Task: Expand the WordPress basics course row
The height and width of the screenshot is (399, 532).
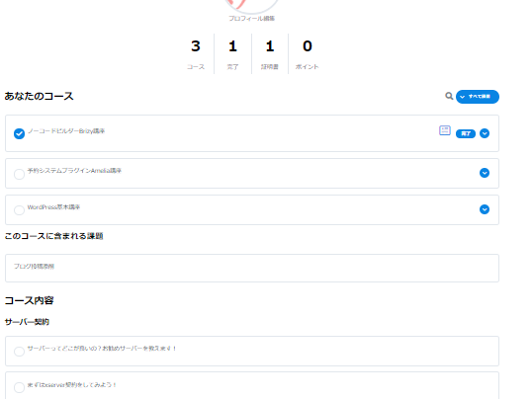Action: (485, 209)
